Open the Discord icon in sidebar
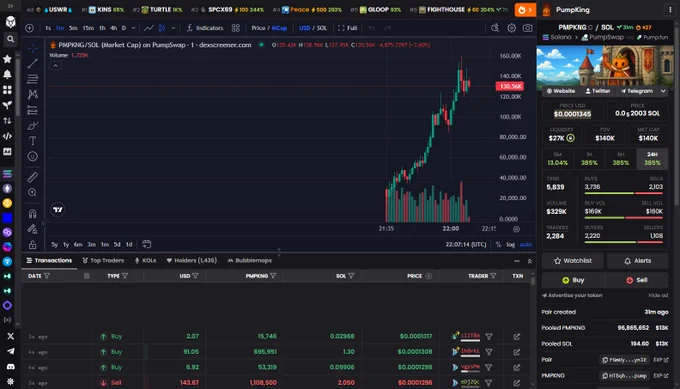Screen dimensions: 680x389 tap(10, 366)
